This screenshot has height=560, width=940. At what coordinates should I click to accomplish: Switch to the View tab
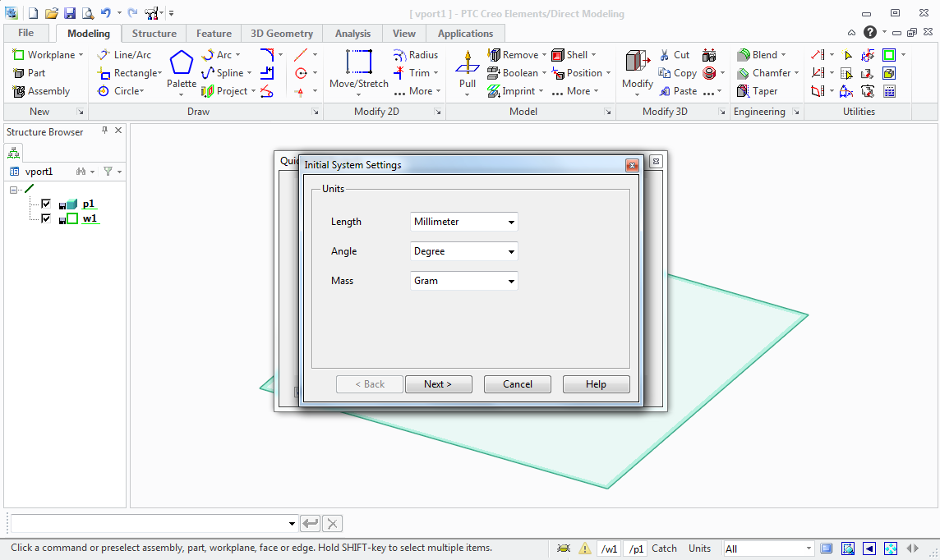point(404,34)
